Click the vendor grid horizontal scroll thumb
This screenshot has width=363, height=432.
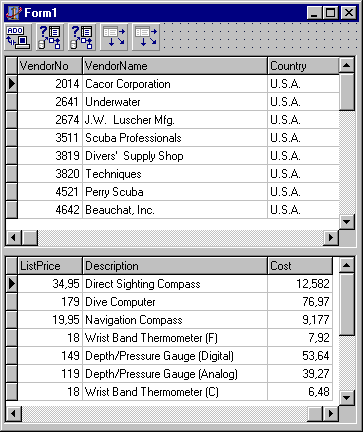click(x=30, y=238)
